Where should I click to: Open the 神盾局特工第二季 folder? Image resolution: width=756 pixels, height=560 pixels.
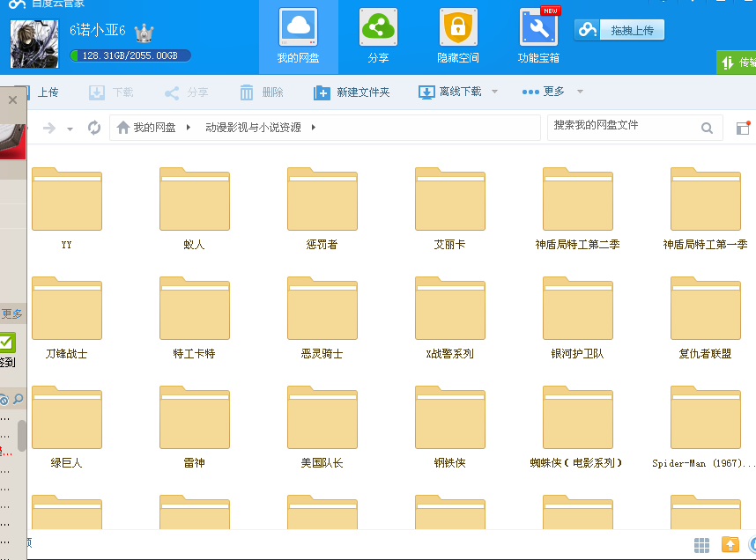578,209
